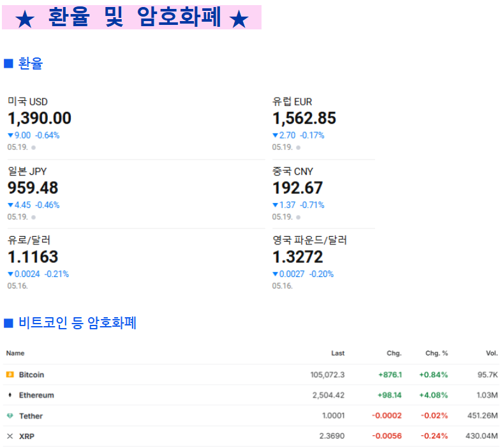Click the gray status dot beside JPY date
This screenshot has height=448, width=502.
pos(34,217)
